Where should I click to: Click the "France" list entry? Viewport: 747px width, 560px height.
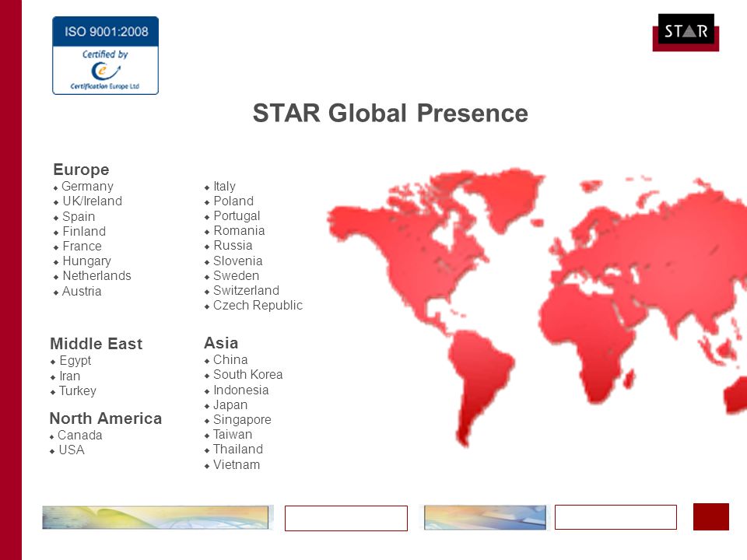(82, 247)
